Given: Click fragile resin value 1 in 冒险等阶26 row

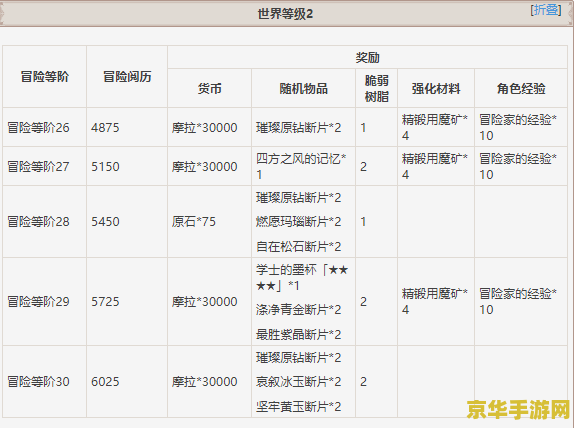Looking at the screenshot, I should (363, 128).
